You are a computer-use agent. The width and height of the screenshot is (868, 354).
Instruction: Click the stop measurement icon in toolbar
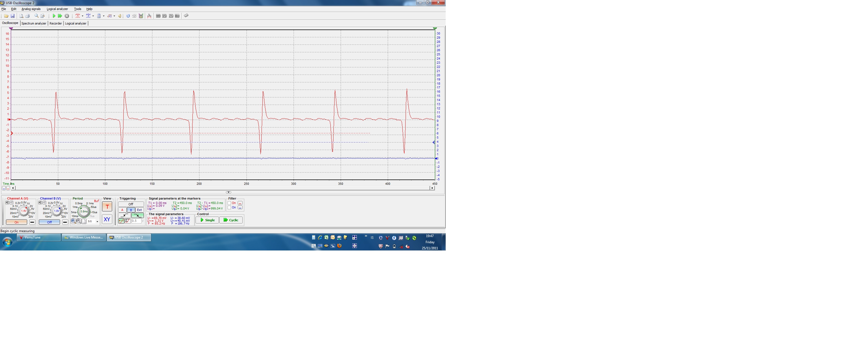coord(67,16)
